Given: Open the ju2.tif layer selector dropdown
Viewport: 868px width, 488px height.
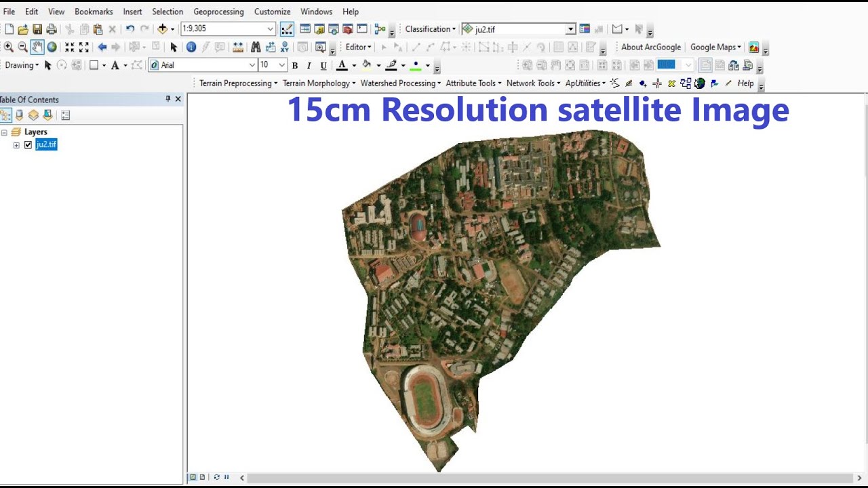Looking at the screenshot, I should point(571,29).
